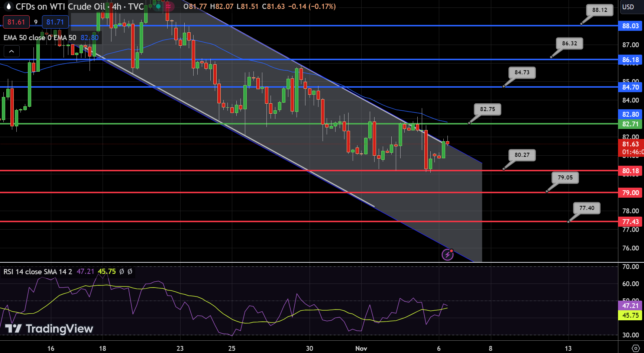This screenshot has width=644, height=353.
Task: Click the purple 47.21 RSI axis label
Action: coord(630,306)
